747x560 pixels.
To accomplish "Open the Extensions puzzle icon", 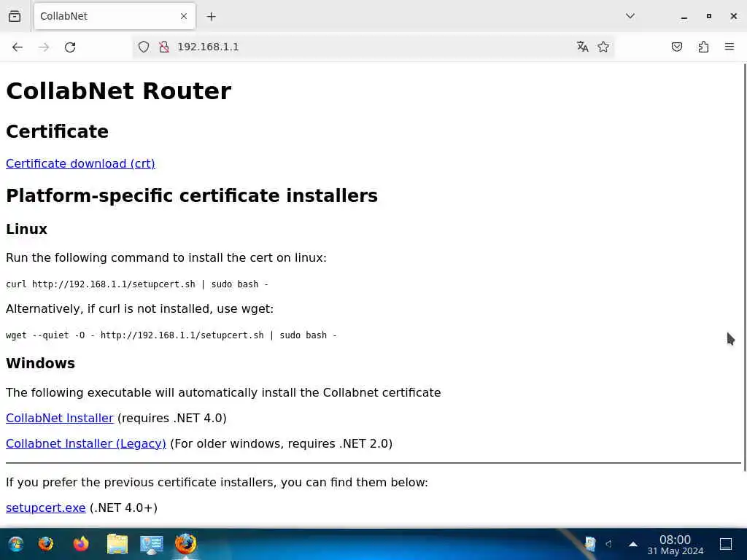I will pos(703,47).
